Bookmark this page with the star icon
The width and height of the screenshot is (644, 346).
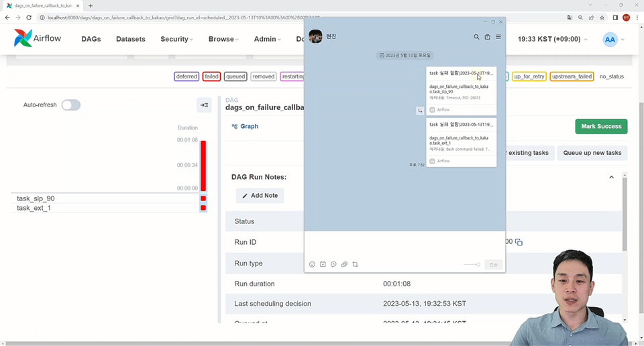(x=602, y=17)
